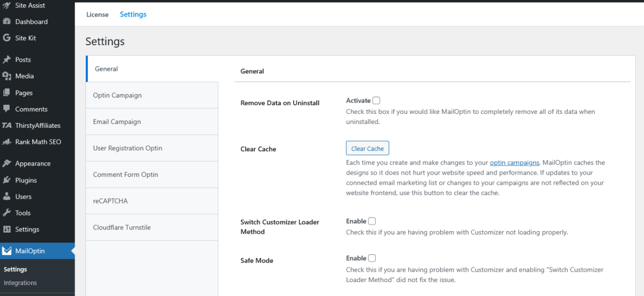This screenshot has width=644, height=296.
Task: Click the Remove Data on Uninstall label
Action: [x=280, y=103]
